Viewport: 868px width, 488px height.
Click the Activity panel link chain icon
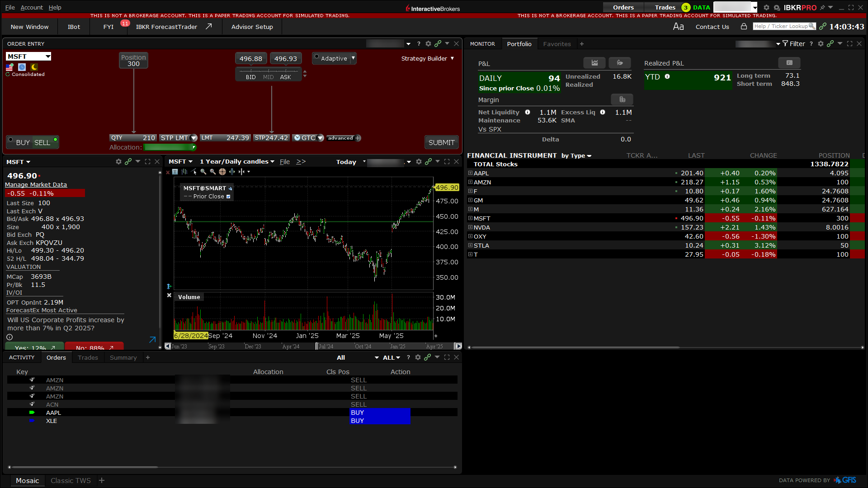coord(427,357)
